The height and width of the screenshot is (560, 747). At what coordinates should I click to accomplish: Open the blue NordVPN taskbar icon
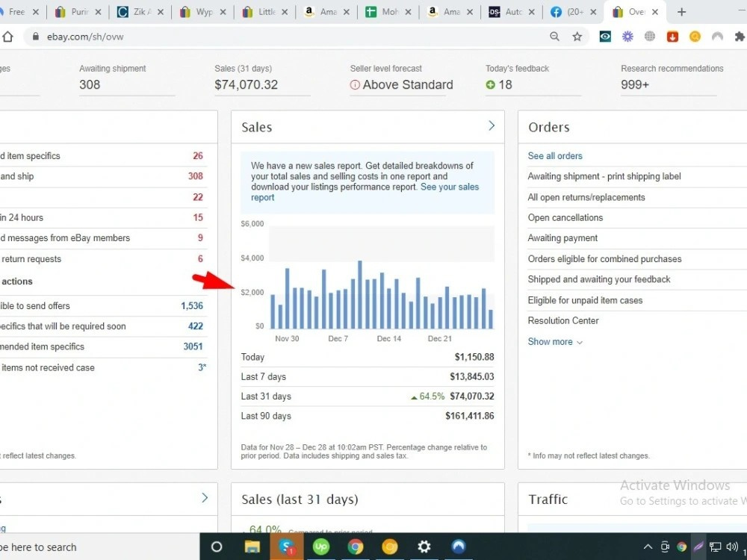coord(459,547)
